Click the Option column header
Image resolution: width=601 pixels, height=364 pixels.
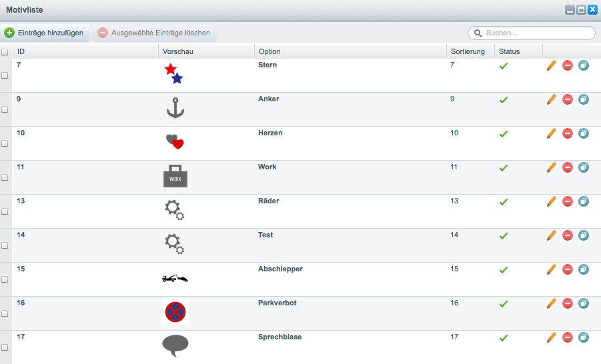click(269, 51)
